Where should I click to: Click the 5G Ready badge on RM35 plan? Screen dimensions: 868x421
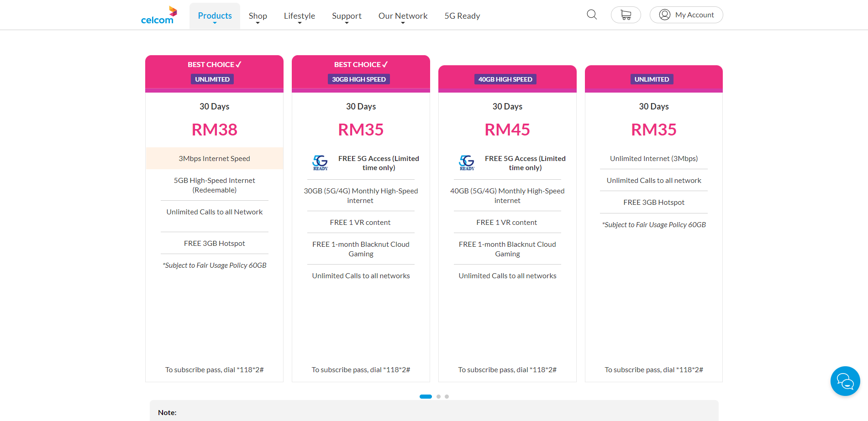pyautogui.click(x=320, y=162)
